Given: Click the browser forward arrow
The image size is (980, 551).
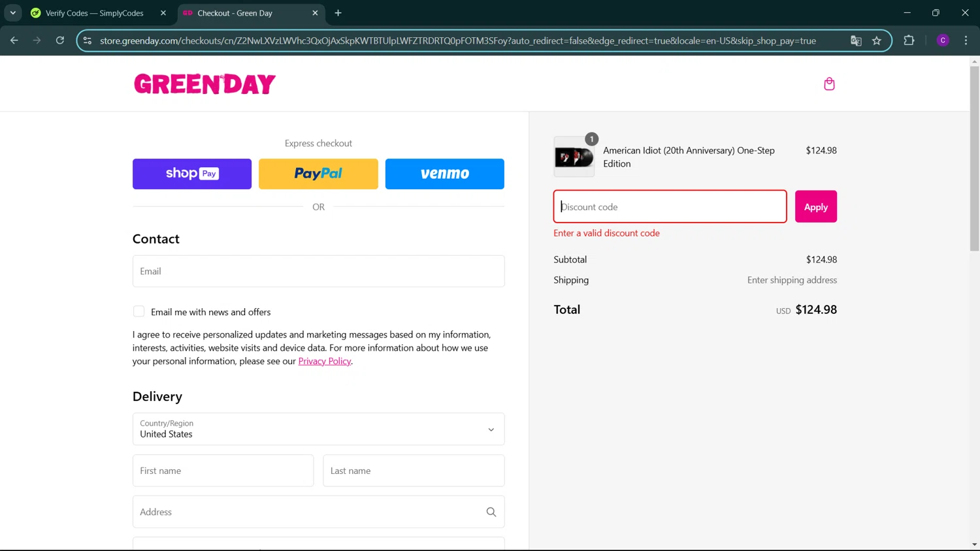Looking at the screenshot, I should click(x=37, y=40).
